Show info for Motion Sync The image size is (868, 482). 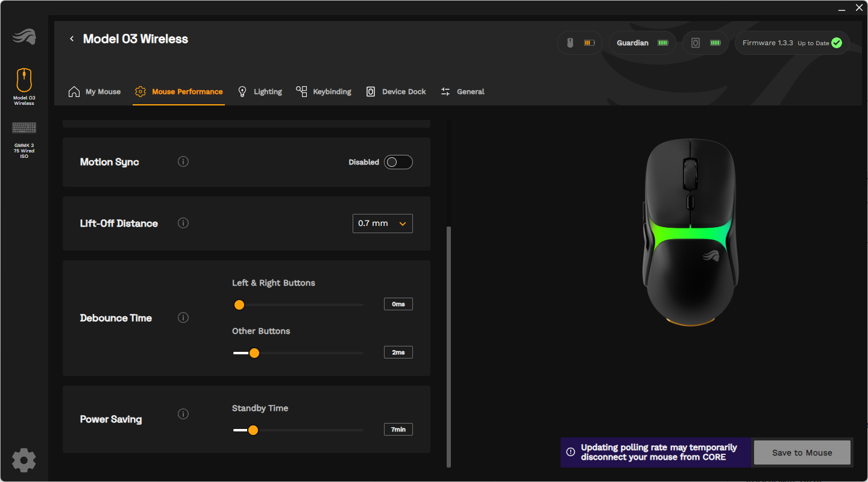click(183, 161)
